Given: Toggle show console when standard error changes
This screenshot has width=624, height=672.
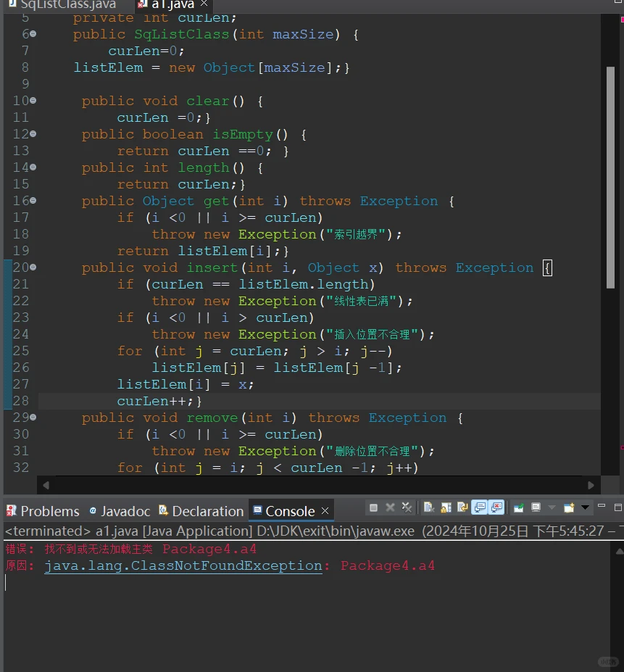Looking at the screenshot, I should [x=496, y=507].
